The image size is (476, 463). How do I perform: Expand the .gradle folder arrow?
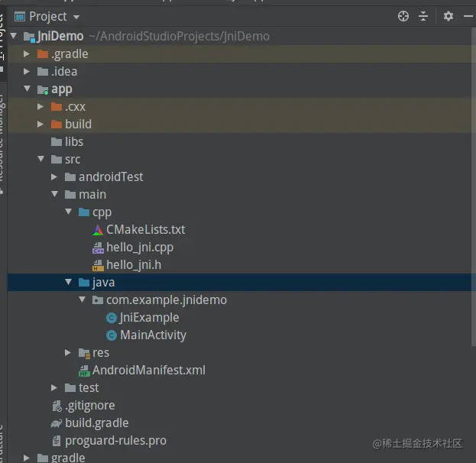tap(27, 53)
